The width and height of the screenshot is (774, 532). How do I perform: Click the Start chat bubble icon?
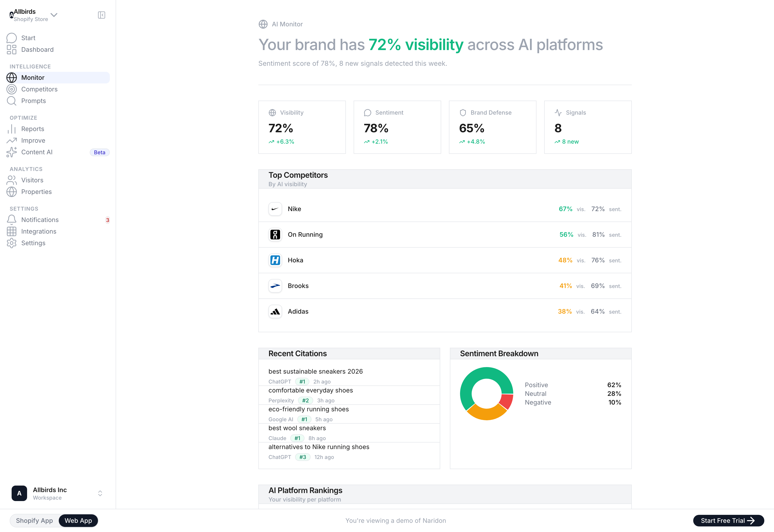[12, 38]
